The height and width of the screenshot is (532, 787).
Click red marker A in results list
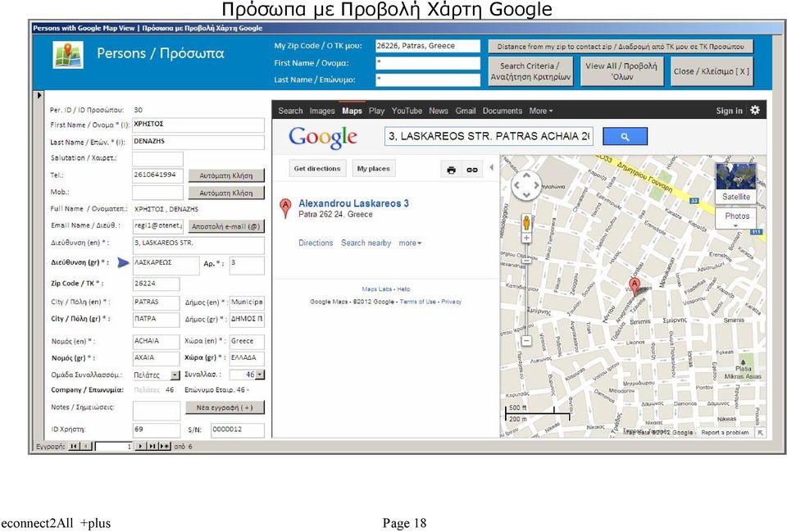click(285, 207)
